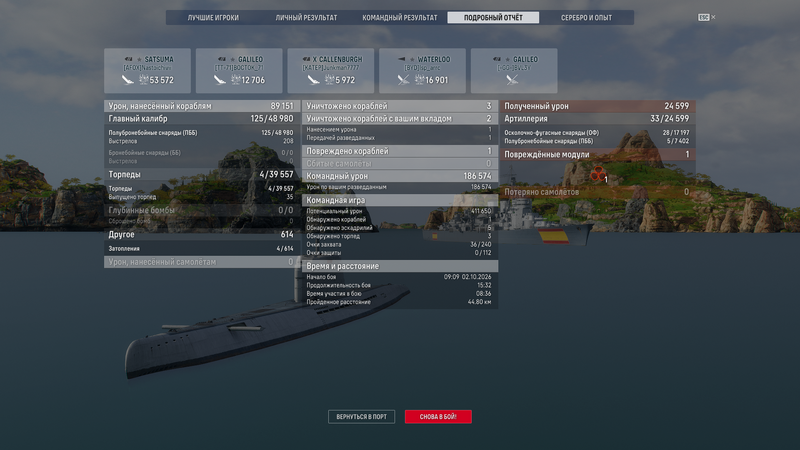The image size is (800, 450).
Task: Click the damage emblem next to 5 972
Action: (330, 80)
